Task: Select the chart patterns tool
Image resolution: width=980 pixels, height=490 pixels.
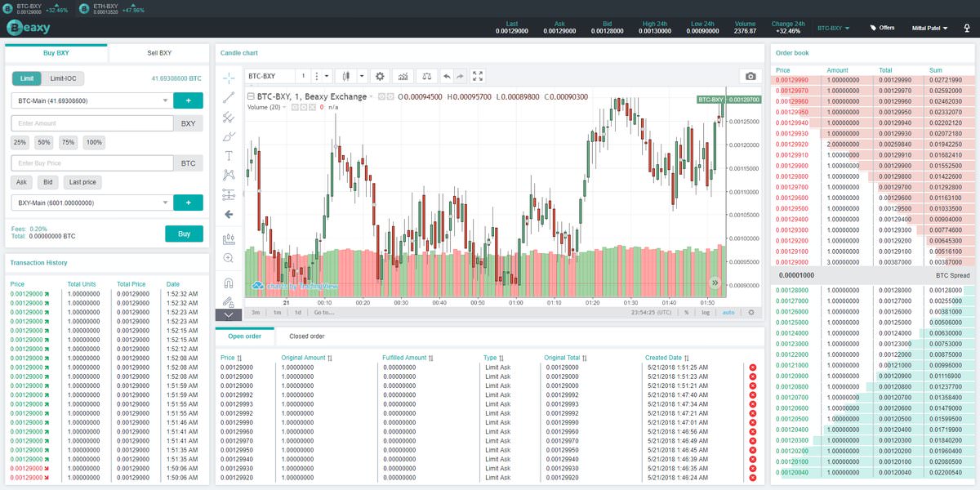Action: pyautogui.click(x=229, y=175)
